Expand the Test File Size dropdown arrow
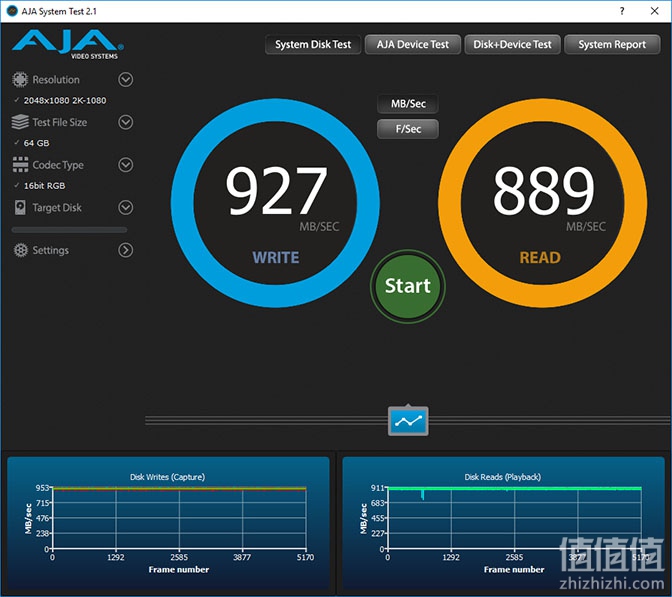The image size is (672, 597). (126, 122)
